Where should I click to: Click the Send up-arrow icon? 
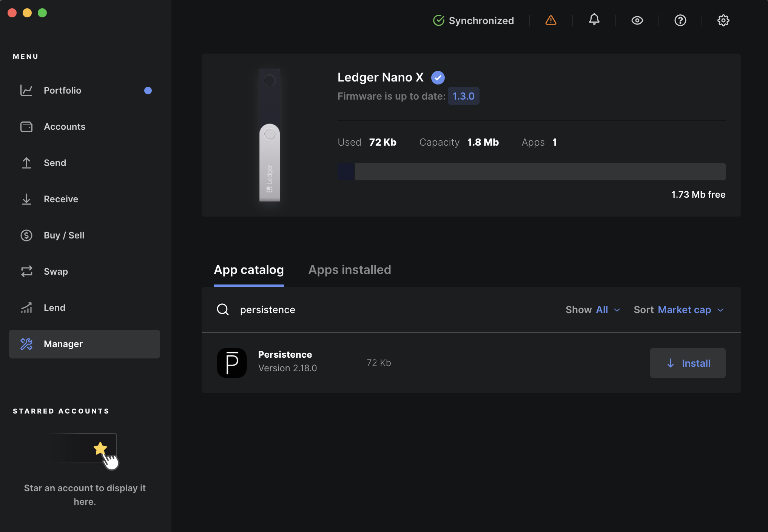pyautogui.click(x=26, y=163)
